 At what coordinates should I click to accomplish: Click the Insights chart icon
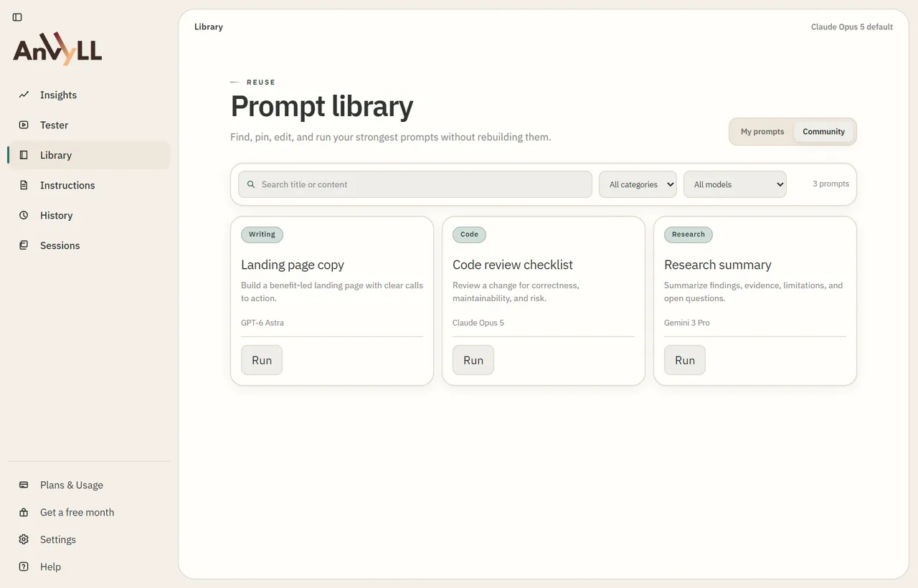click(24, 95)
